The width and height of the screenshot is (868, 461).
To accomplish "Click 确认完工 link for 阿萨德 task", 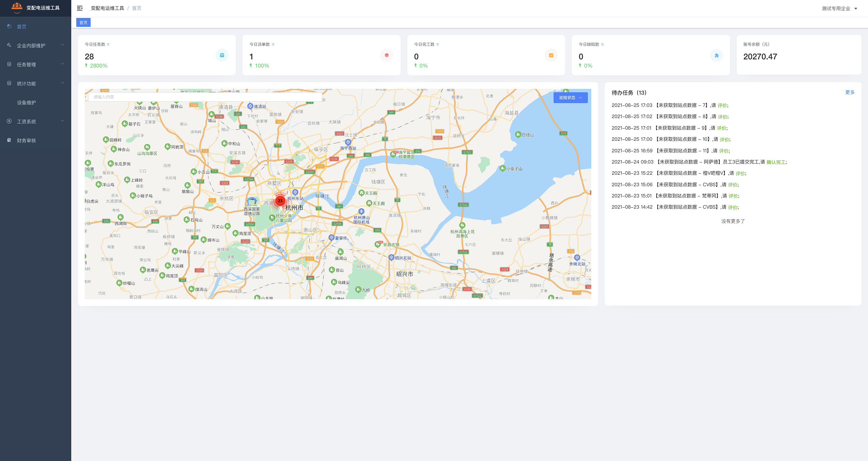I will (775, 162).
